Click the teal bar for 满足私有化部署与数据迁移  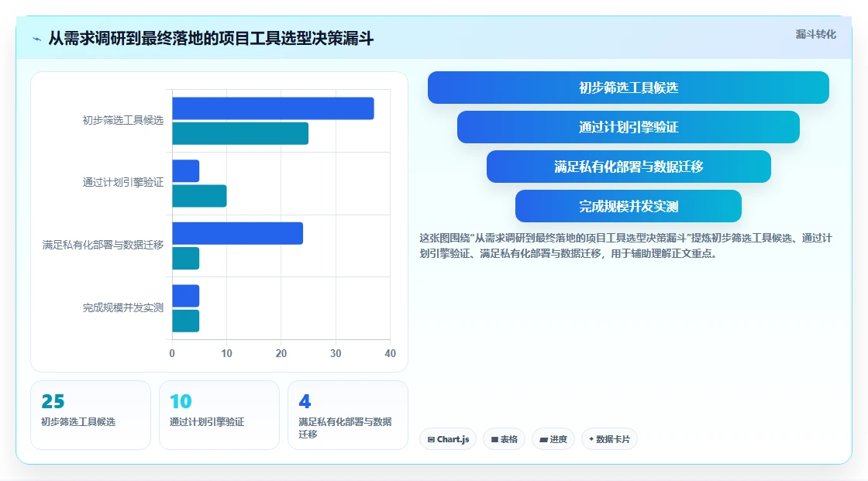[x=185, y=259]
